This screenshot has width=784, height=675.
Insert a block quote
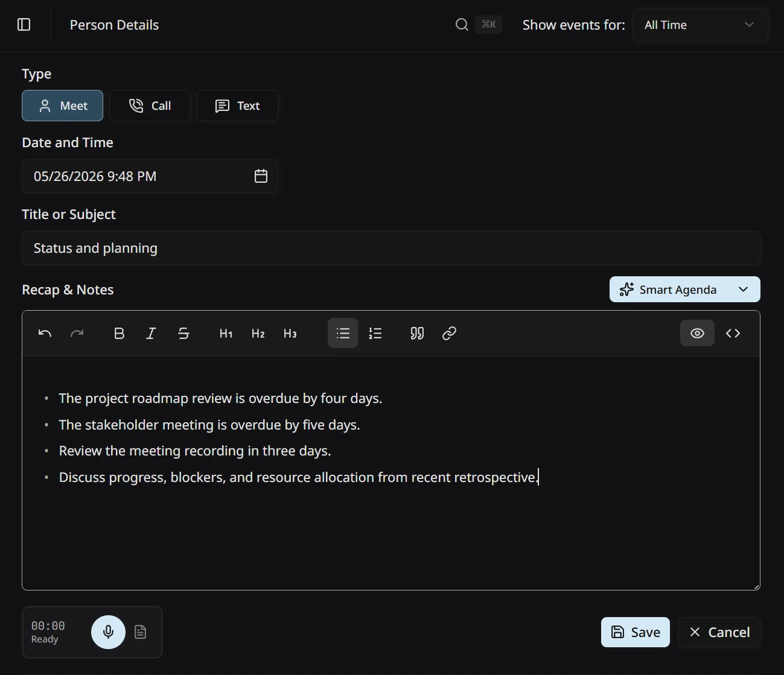point(417,334)
